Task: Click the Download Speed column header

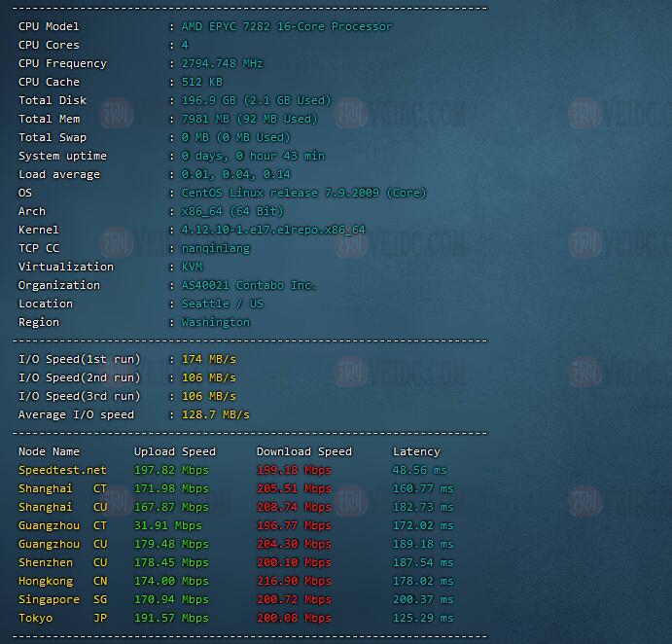Action: (x=303, y=451)
